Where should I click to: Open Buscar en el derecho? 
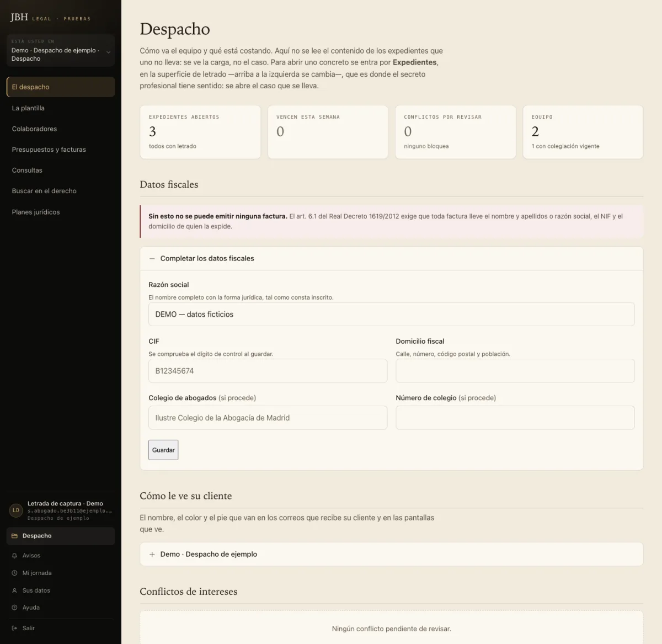point(61,191)
